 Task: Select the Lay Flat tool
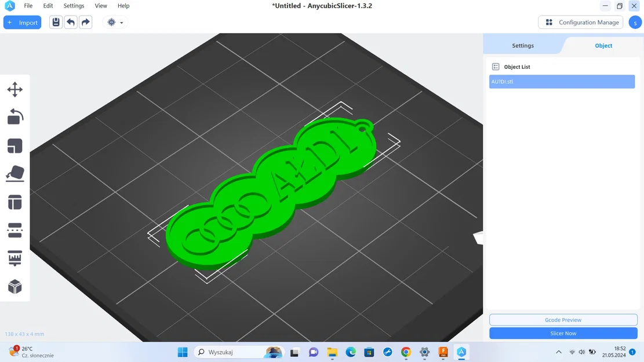pos(15,174)
